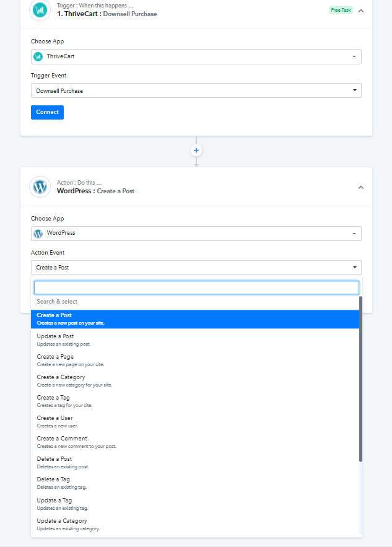Select the Create a Comment option
Screen dimensions: 392x547
tap(195, 442)
